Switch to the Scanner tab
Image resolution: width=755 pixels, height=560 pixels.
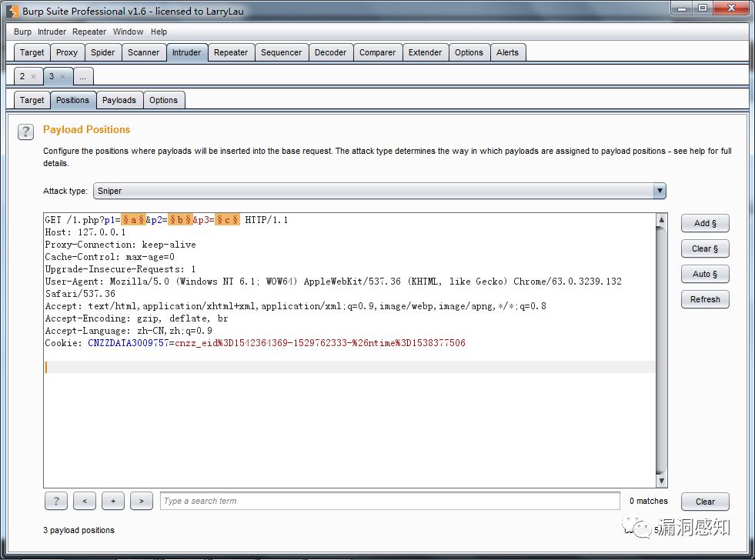click(143, 52)
